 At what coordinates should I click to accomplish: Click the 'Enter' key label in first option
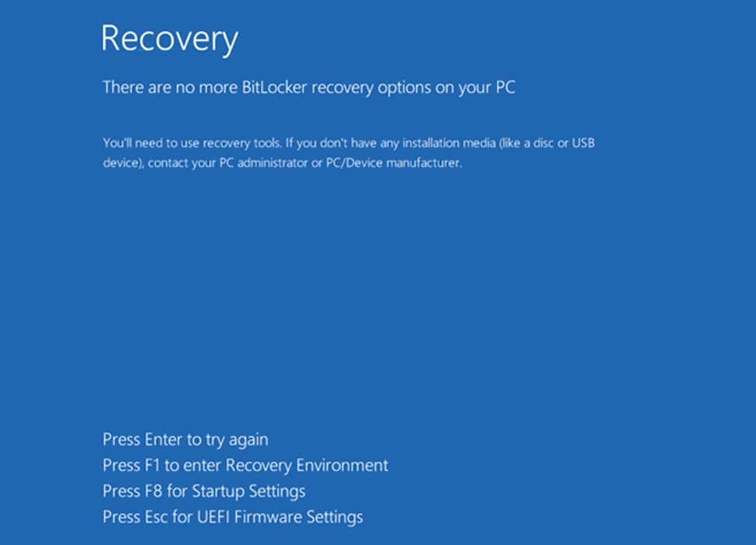[164, 439]
